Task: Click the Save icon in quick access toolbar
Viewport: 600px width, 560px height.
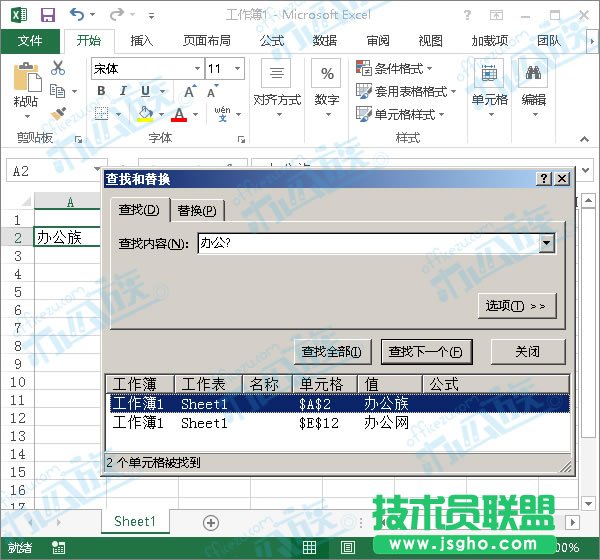Action: point(48,15)
